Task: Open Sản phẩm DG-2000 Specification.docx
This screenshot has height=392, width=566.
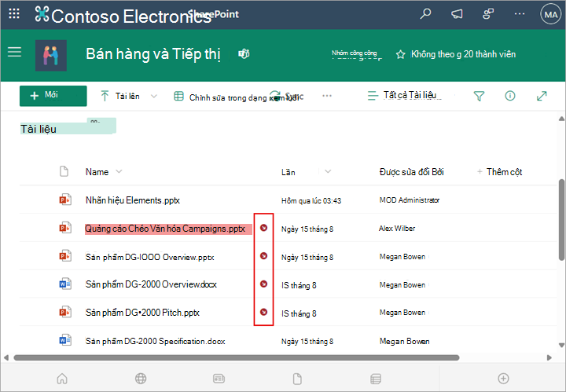Action: click(155, 341)
